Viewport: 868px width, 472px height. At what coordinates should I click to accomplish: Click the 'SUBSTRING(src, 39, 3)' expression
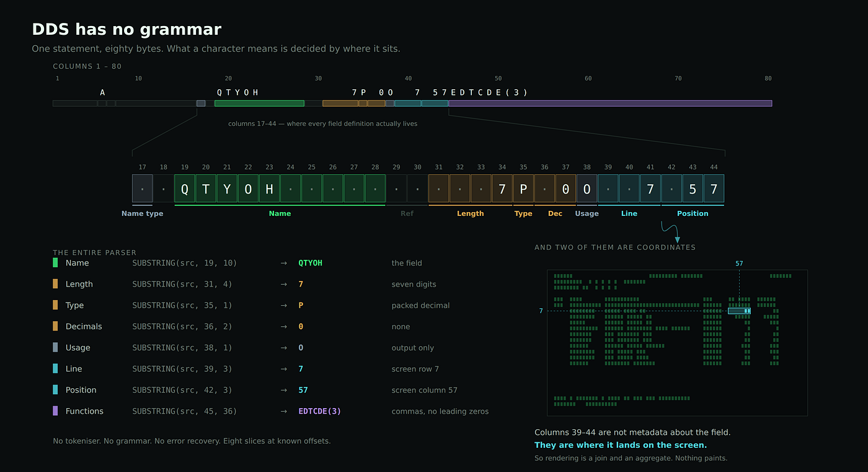182,369
